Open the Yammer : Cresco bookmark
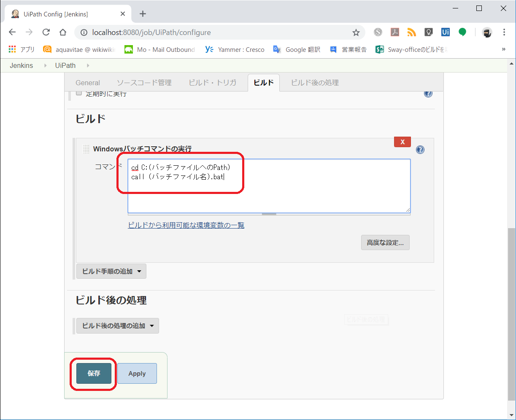This screenshot has width=516, height=420. pos(235,49)
